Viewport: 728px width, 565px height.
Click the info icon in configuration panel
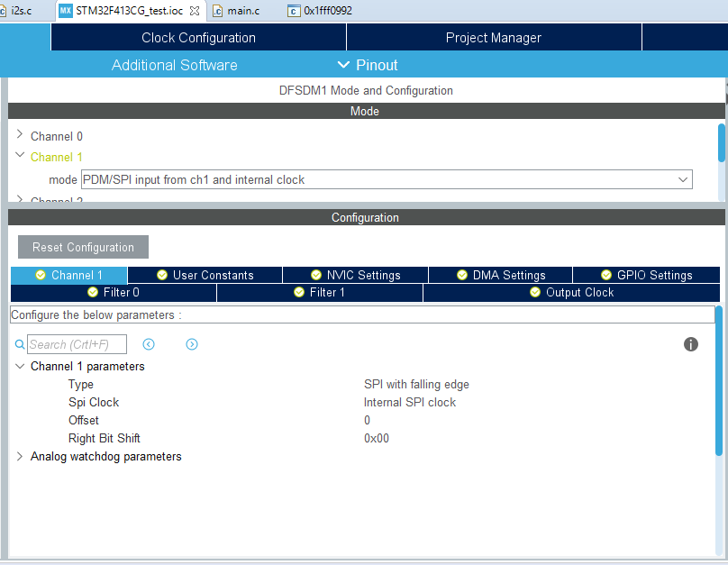coord(690,344)
